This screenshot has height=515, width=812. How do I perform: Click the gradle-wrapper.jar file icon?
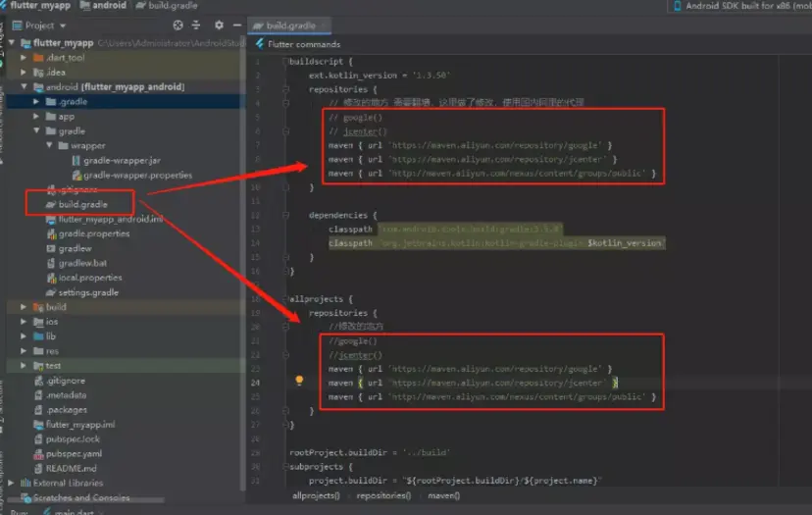[x=76, y=161]
